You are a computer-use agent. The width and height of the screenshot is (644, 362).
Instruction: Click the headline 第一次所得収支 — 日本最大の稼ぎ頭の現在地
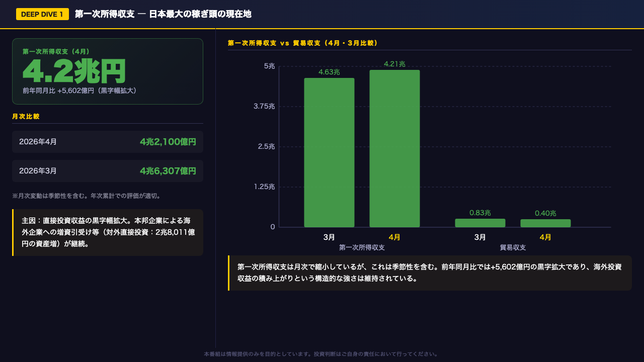[163, 14]
